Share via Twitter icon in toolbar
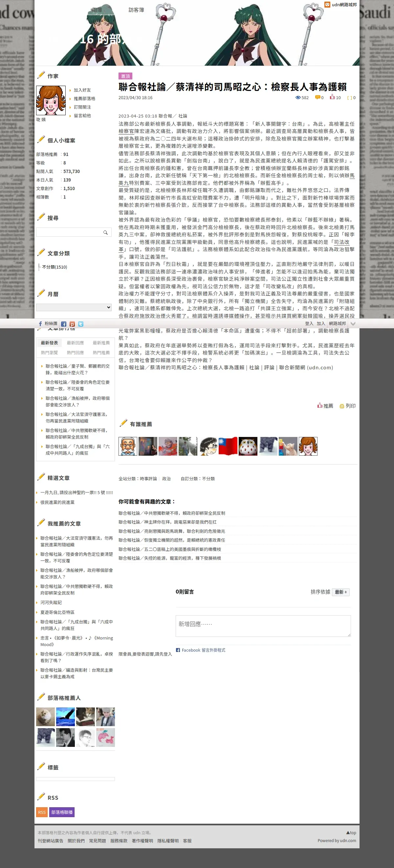Screen dimensions: 394x868 tap(80, 324)
